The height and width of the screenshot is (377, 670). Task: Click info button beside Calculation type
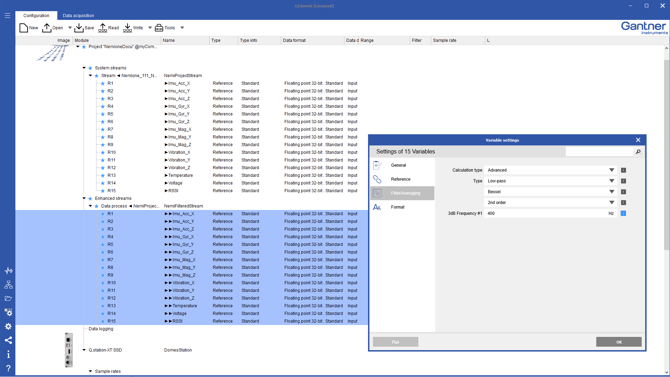pos(623,170)
